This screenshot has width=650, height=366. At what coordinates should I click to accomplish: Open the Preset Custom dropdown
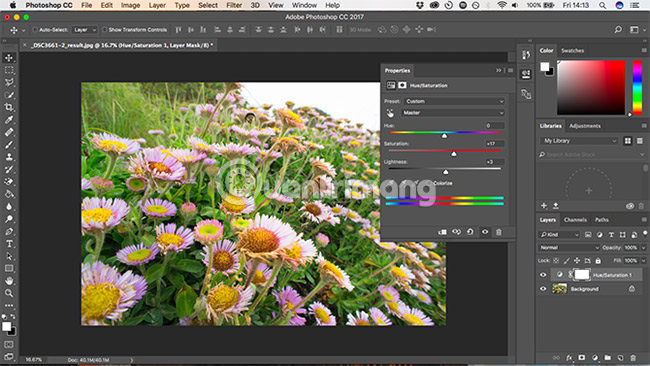tap(454, 101)
